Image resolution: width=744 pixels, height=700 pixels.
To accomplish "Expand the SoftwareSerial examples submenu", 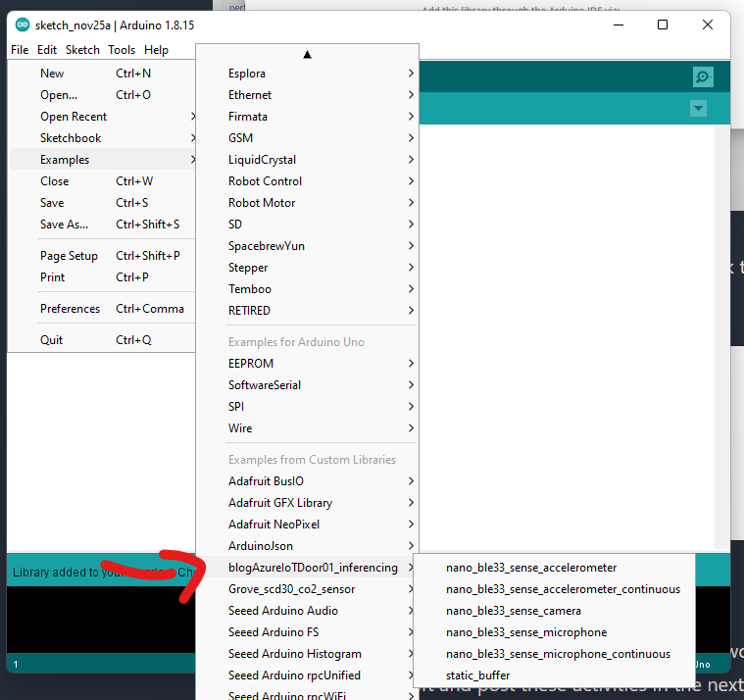I will click(308, 385).
